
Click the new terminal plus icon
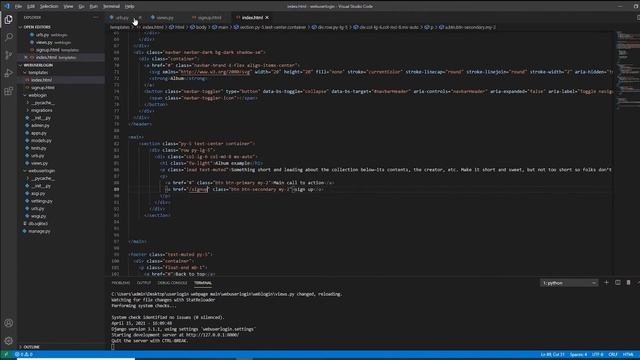click(x=606, y=282)
